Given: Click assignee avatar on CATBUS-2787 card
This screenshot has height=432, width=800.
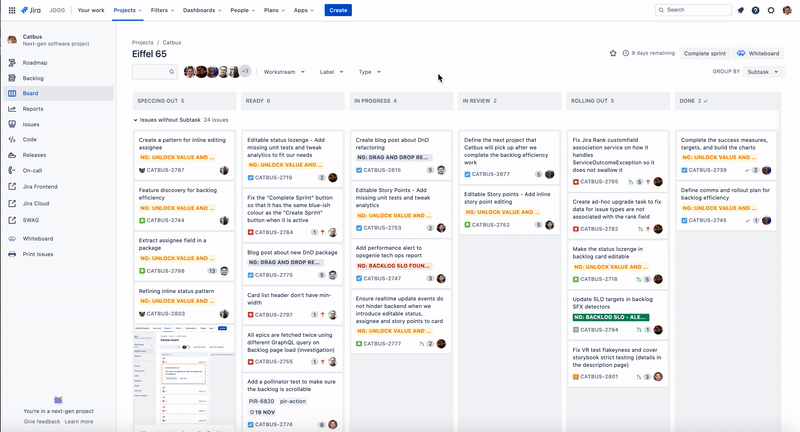Looking at the screenshot, I should coord(224,170).
